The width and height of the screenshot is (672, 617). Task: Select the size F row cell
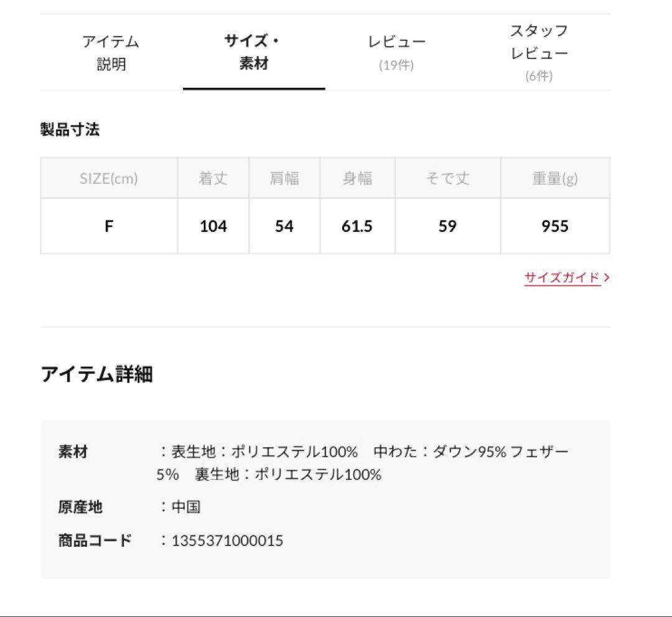pyautogui.click(x=110, y=226)
